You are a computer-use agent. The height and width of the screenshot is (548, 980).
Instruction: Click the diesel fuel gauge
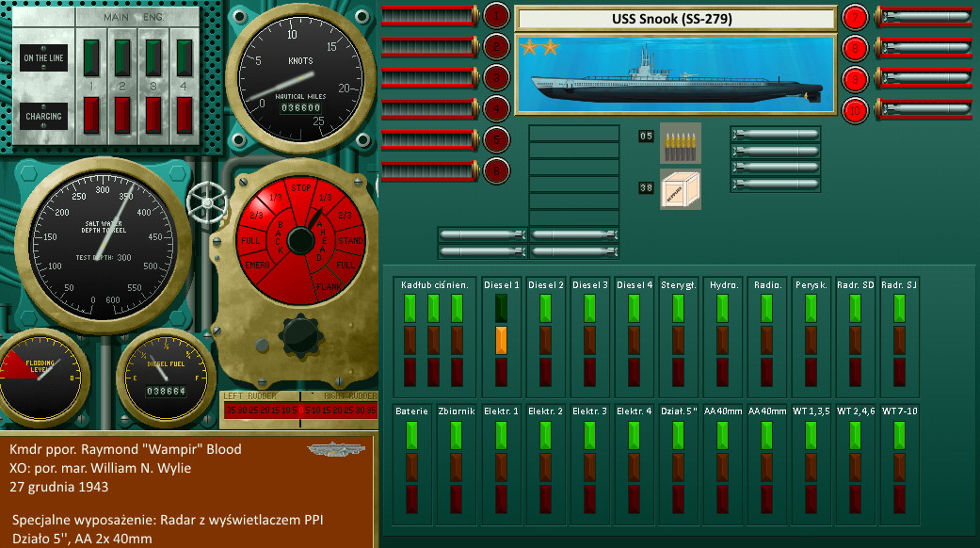pos(166,378)
